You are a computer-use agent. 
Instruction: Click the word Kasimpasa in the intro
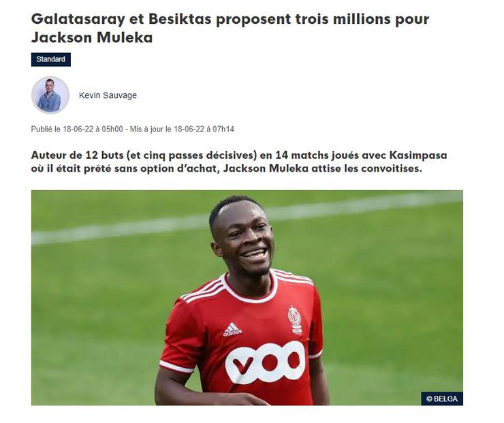click(x=418, y=155)
